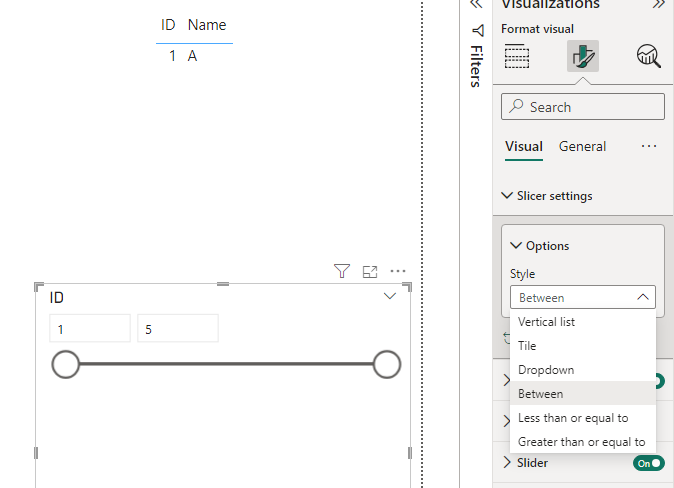Click the filter icon above the ID slicer
This screenshot has width=674, height=488.
pos(342,271)
